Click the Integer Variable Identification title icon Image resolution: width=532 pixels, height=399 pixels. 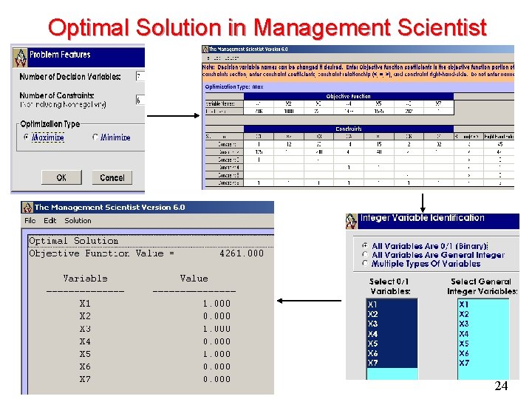point(351,221)
